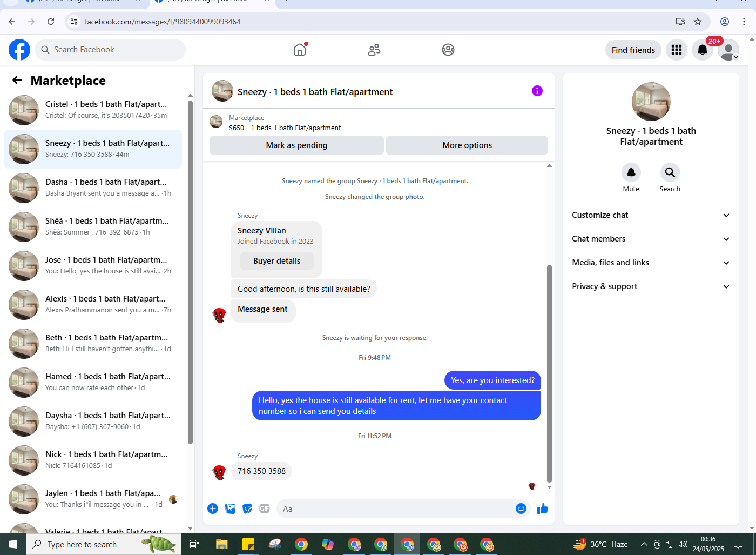Open the $650 Marketplace listing link

(285, 128)
